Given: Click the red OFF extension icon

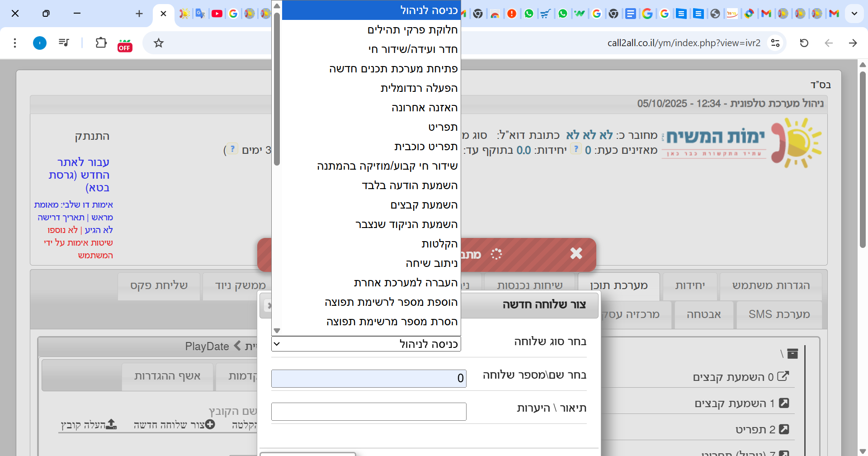Looking at the screenshot, I should (125, 45).
